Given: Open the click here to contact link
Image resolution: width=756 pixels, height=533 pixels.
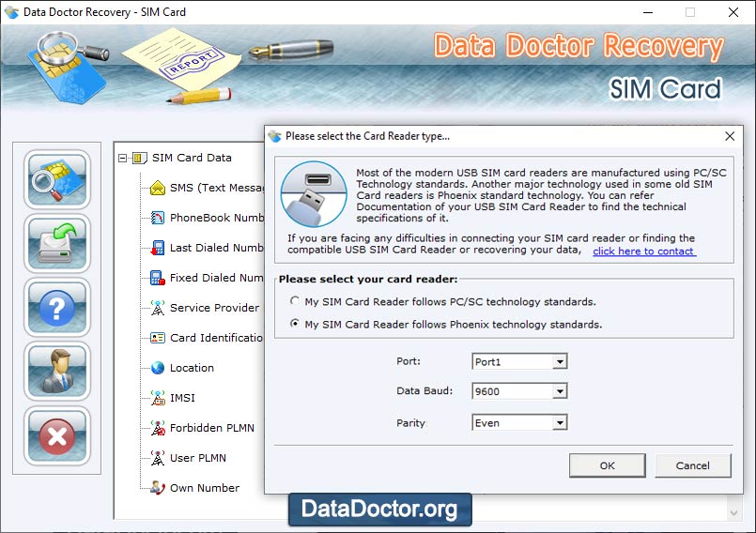Looking at the screenshot, I should [644, 251].
